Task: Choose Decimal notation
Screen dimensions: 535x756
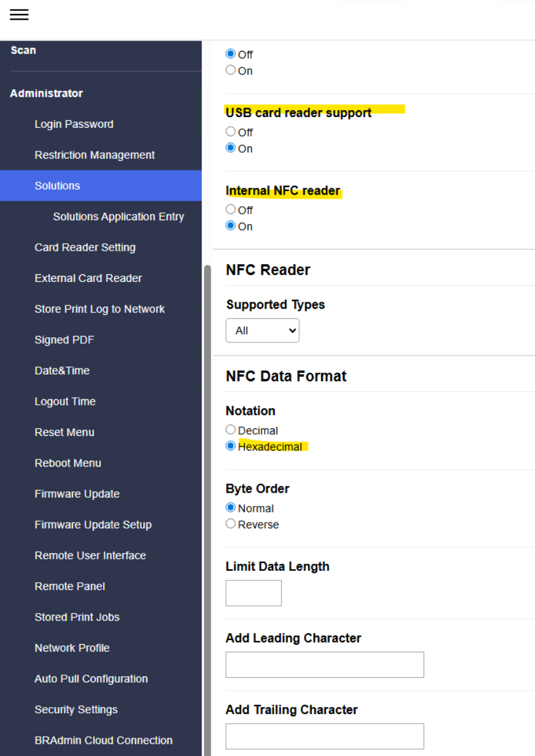Action: [230, 430]
